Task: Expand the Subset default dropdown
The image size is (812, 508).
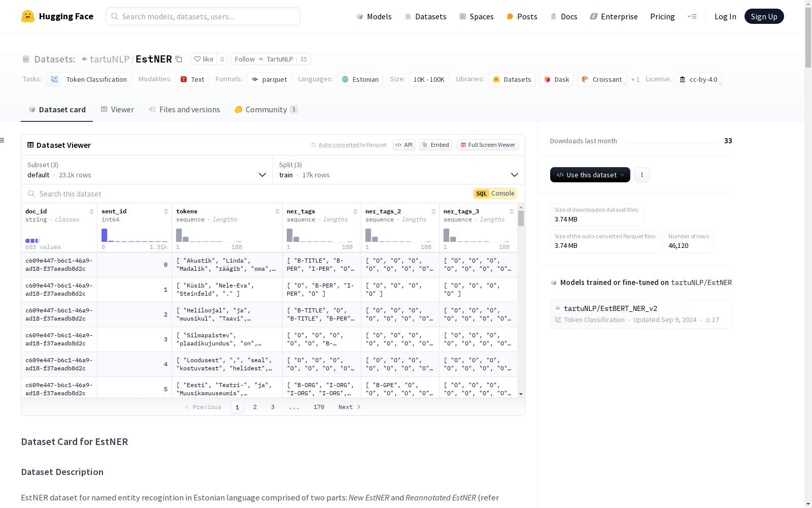Action: coord(147,170)
